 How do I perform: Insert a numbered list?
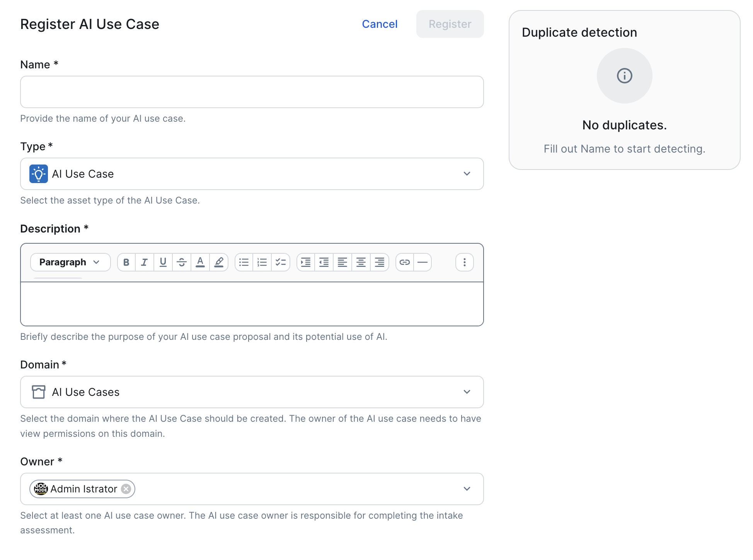pos(262,263)
